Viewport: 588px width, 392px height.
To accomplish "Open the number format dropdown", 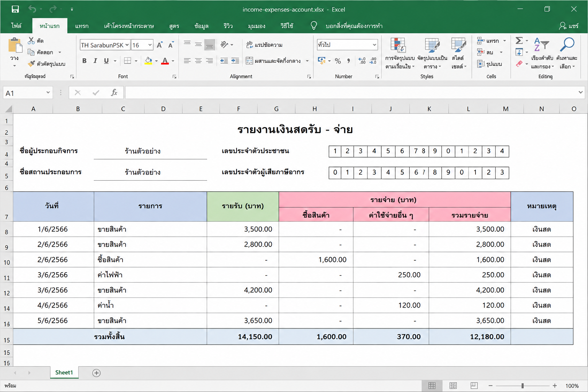I will 374,45.
